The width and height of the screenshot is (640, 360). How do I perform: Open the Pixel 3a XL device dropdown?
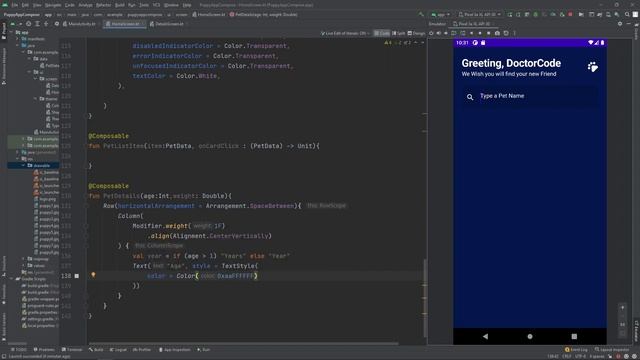(x=480, y=14)
